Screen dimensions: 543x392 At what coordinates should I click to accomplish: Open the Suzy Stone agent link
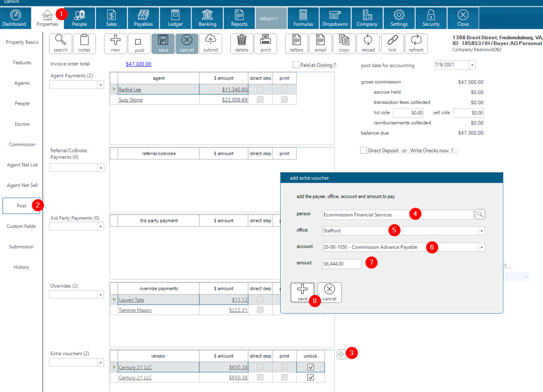point(130,100)
